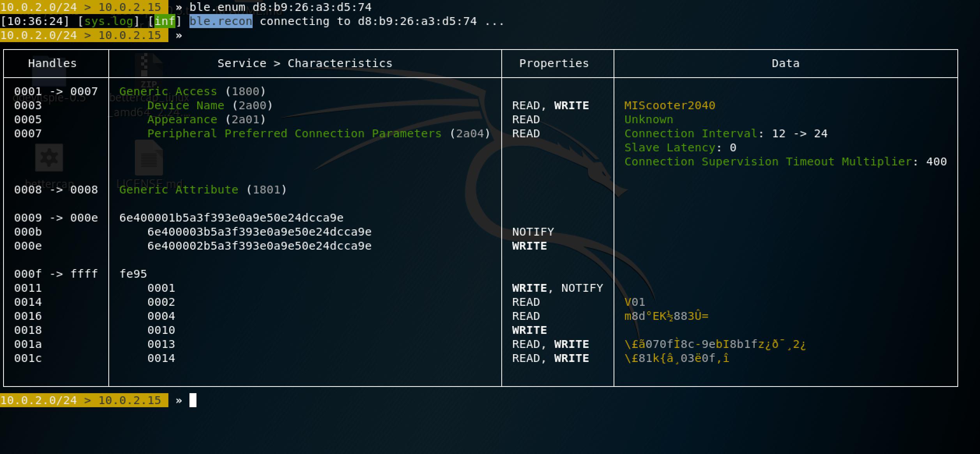Screen dimensions: 980x454
Task: Click the Generic Access (1800) service
Action: (x=192, y=91)
